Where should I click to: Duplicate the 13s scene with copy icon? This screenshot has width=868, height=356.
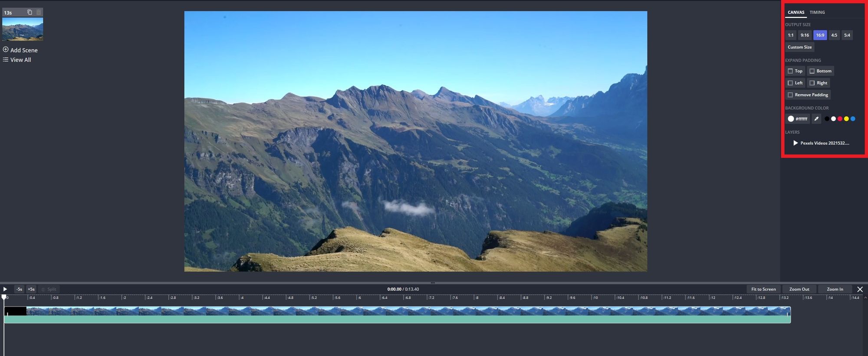point(30,12)
